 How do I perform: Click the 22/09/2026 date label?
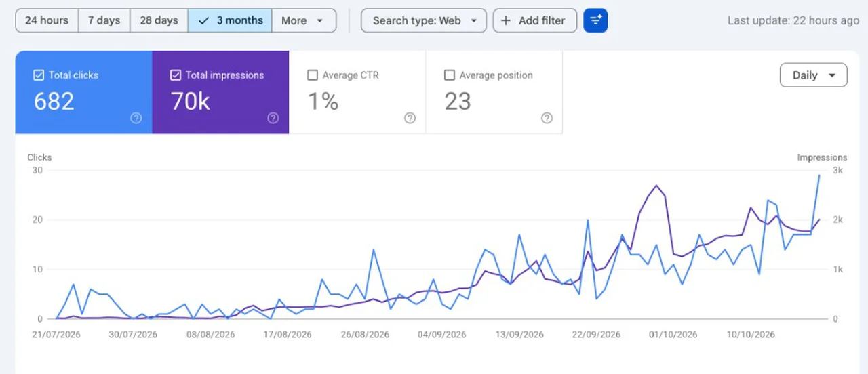(x=597, y=335)
